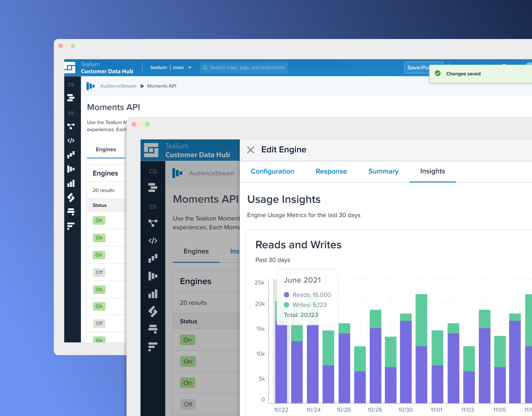This screenshot has width=532, height=416.
Task: Select the Insights tab in Edit Engine
Action: pos(432,171)
